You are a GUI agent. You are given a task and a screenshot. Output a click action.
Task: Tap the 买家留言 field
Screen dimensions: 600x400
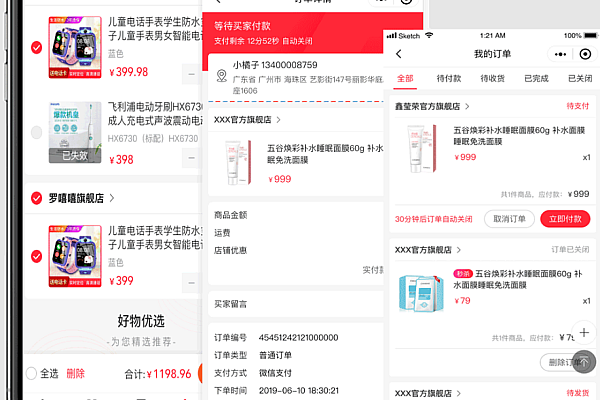[296, 304]
